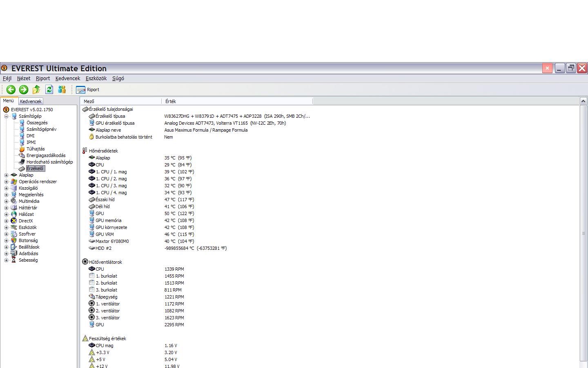Switch to the Menü tab

pos(9,101)
